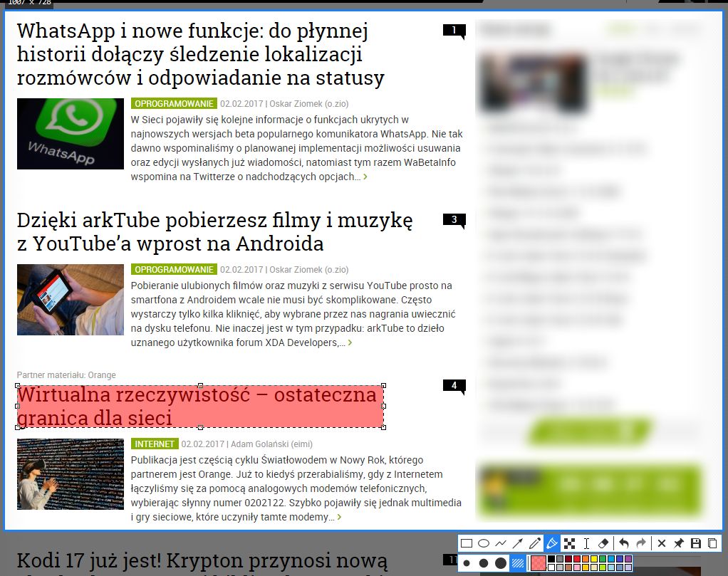View comments badge 4 on VR article

pos(454,386)
